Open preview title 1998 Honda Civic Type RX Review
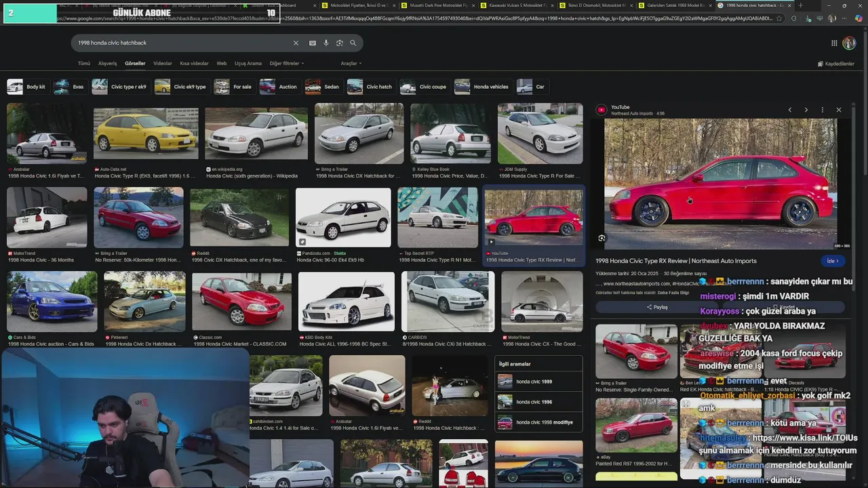The image size is (868, 488). point(676,261)
